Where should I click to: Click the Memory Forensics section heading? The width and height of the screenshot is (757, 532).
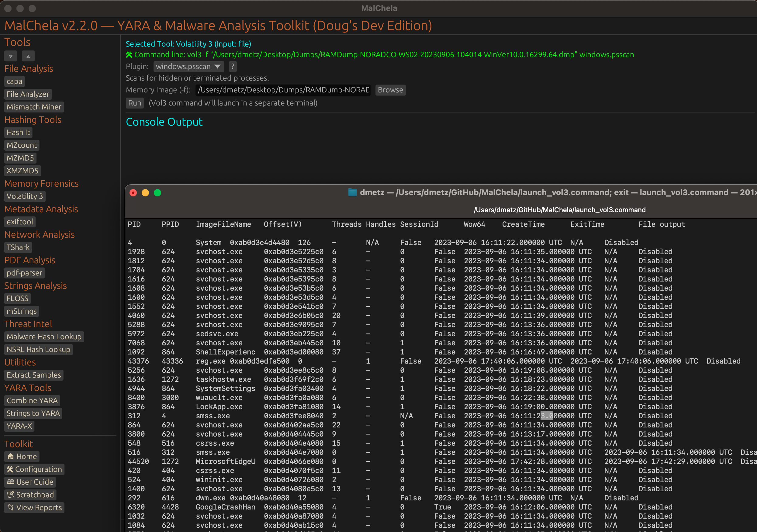[42, 184]
